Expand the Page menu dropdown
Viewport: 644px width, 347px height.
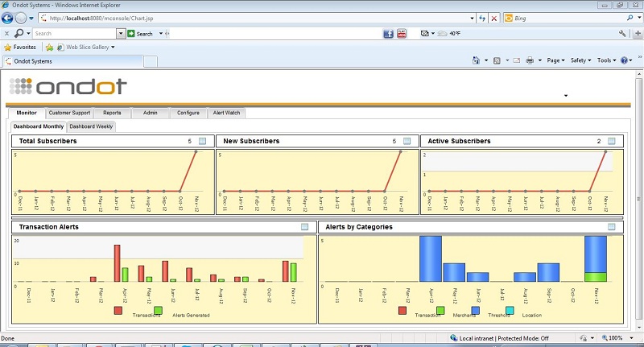coord(555,60)
